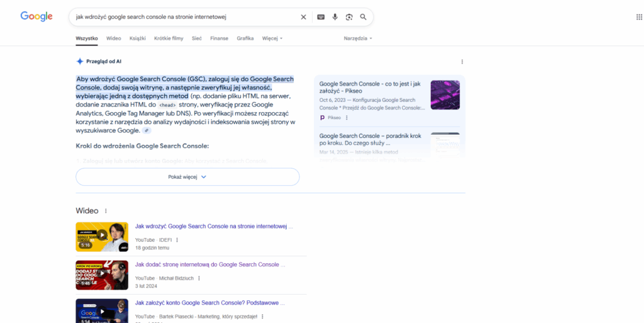
Task: Open AI overview three-dot options
Action: pyautogui.click(x=462, y=62)
